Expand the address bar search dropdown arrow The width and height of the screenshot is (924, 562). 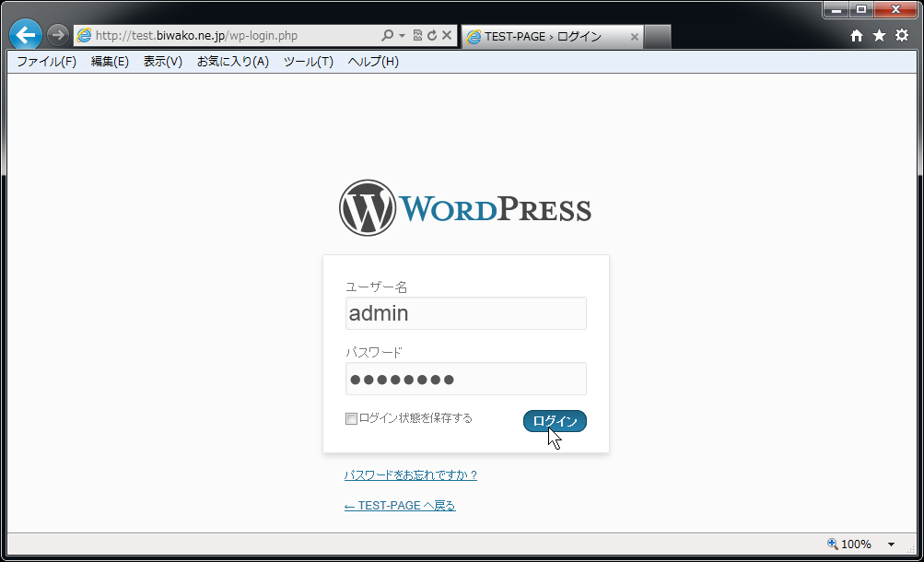402,36
